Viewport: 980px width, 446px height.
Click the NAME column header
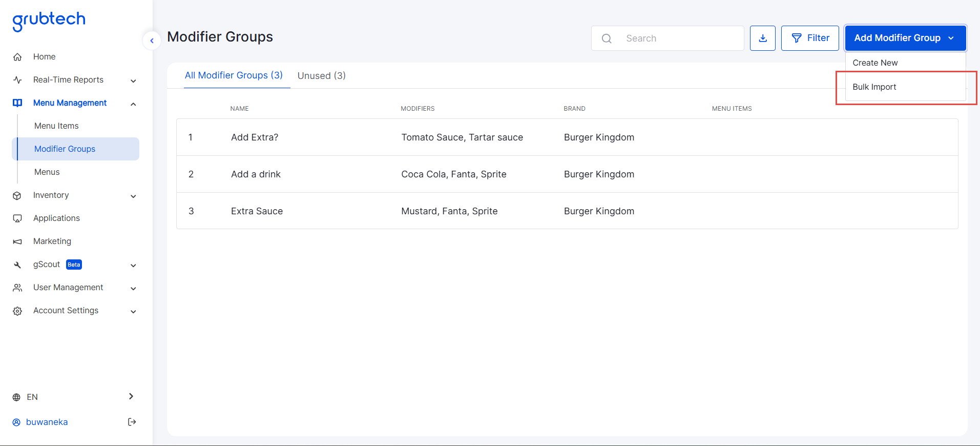[x=239, y=109]
